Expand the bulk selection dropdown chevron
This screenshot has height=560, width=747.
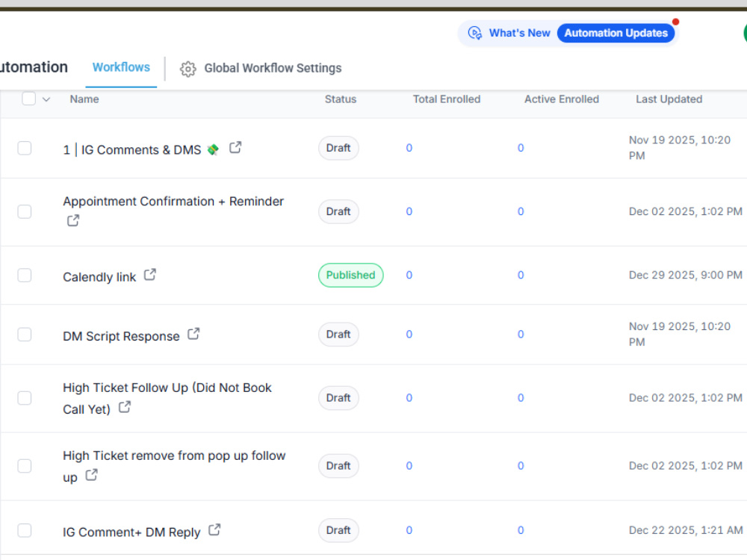(x=46, y=99)
